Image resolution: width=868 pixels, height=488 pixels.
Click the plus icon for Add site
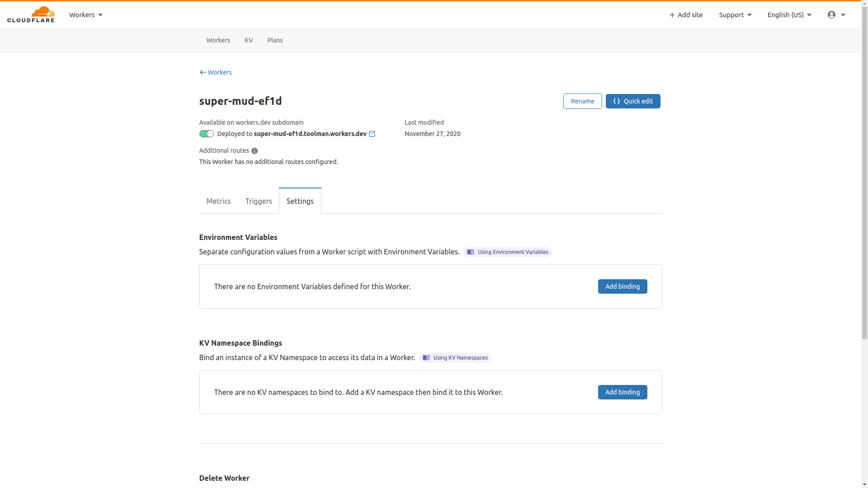point(672,15)
